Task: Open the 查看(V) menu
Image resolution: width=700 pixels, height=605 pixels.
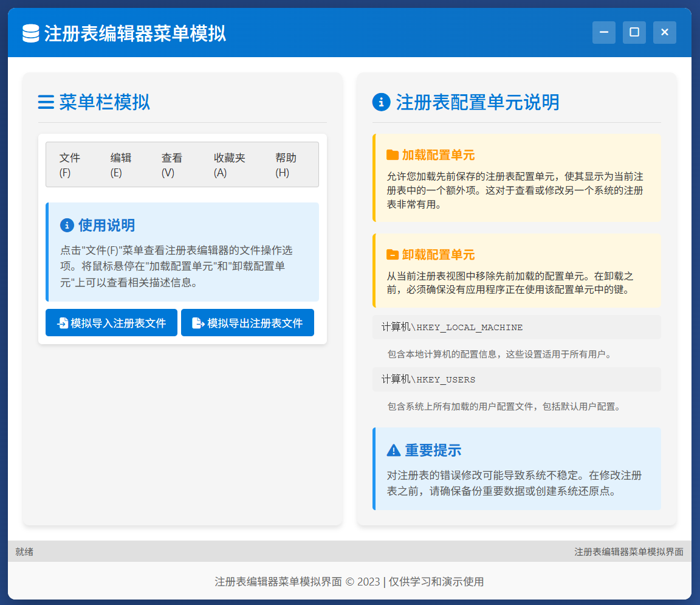Action: coord(172,165)
